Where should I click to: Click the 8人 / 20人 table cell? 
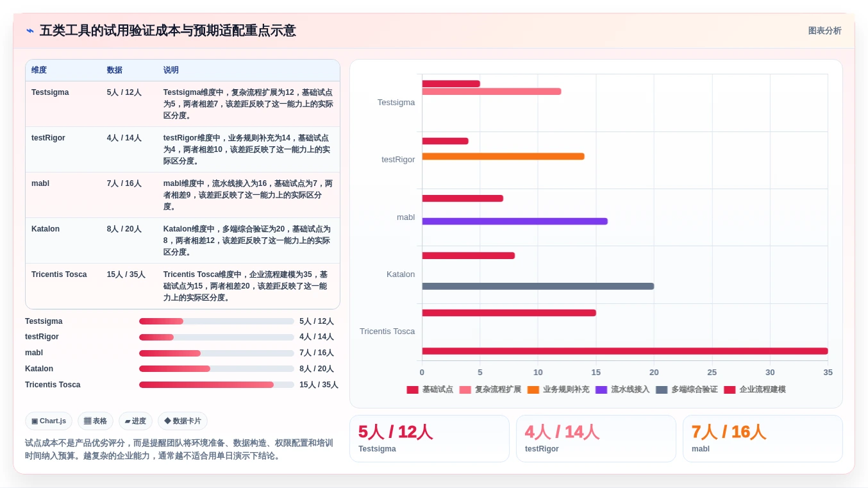[124, 229]
